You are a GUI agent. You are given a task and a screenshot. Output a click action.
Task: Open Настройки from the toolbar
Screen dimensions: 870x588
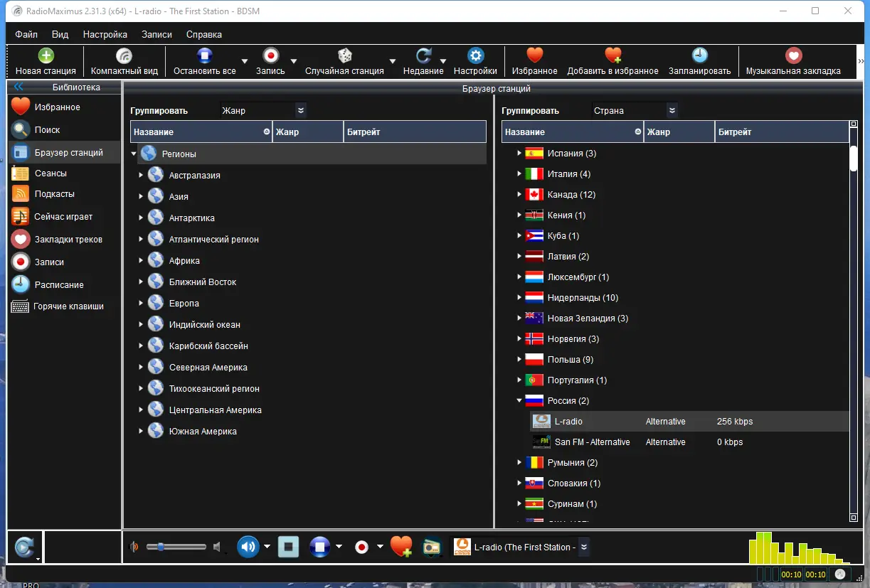[475, 62]
